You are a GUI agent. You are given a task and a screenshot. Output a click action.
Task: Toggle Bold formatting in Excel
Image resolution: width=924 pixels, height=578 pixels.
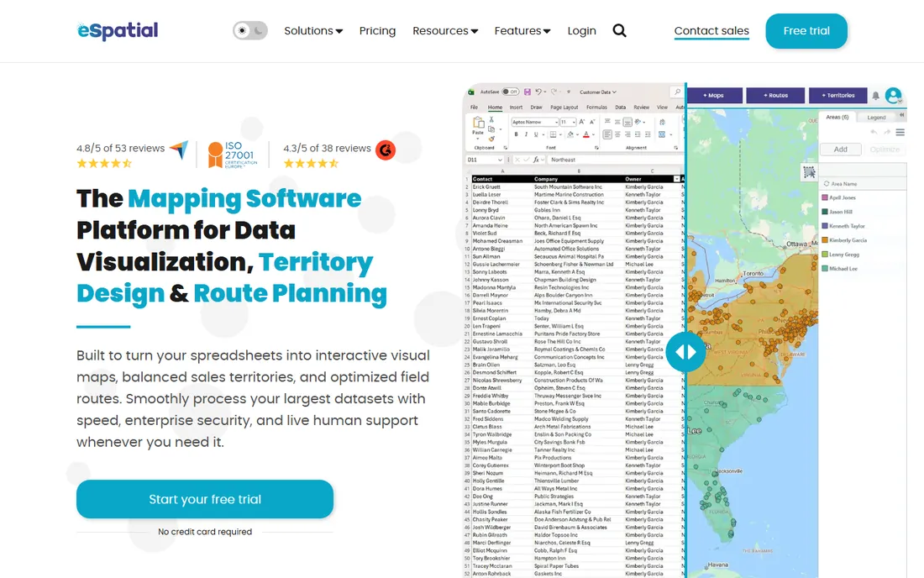[x=517, y=134]
